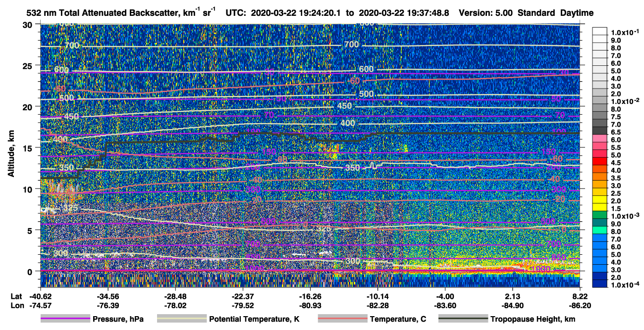Click latitude value '-22.37'

243,296
